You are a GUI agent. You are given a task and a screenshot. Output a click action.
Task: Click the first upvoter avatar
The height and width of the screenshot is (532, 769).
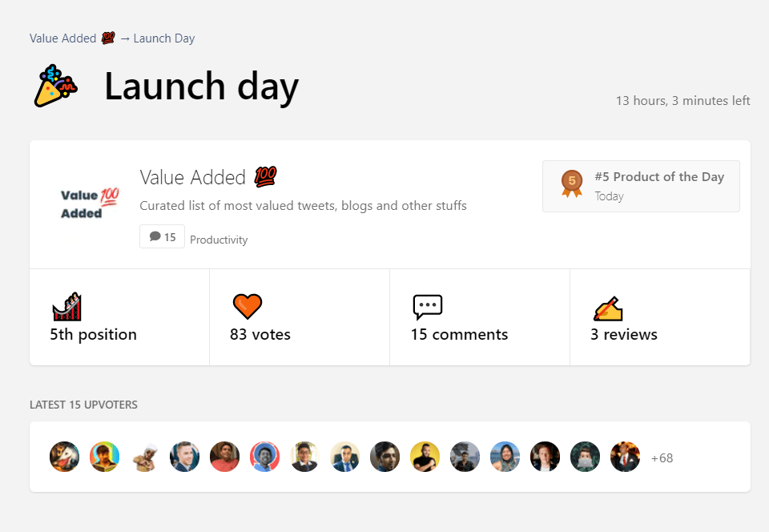pyautogui.click(x=65, y=457)
